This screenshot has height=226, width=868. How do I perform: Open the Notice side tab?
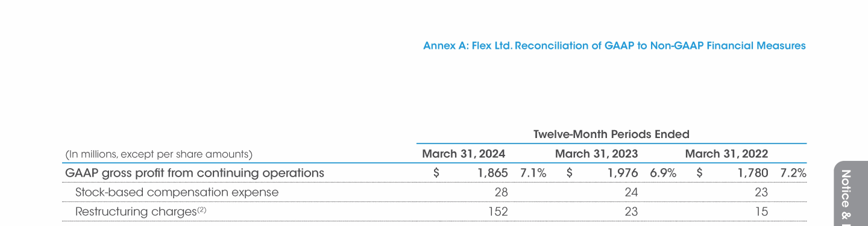(851, 193)
